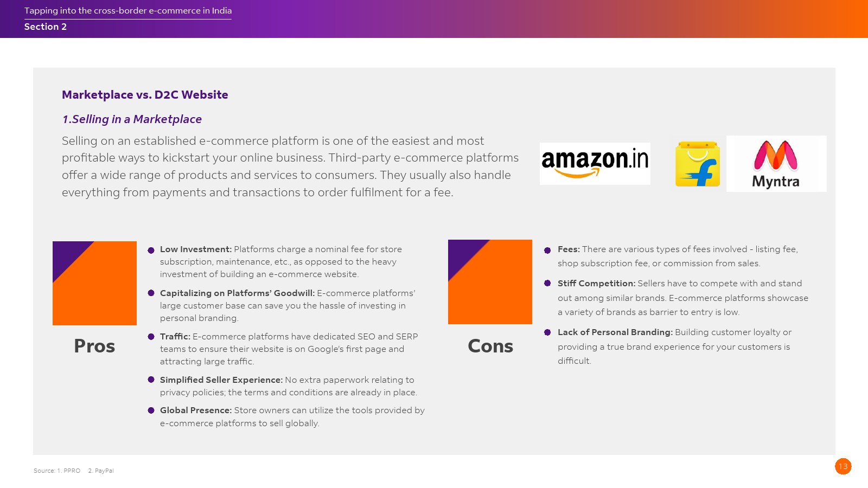This screenshot has width=868, height=488.
Task: Click the Marketplace vs. D2C Website heading
Action: tap(145, 95)
